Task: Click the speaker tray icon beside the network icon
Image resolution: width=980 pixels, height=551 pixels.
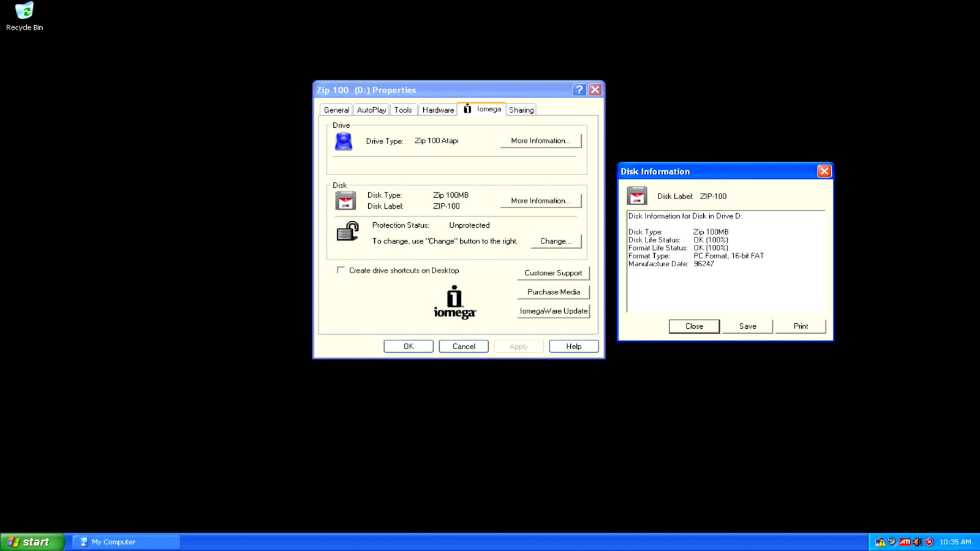Action: coord(892,542)
